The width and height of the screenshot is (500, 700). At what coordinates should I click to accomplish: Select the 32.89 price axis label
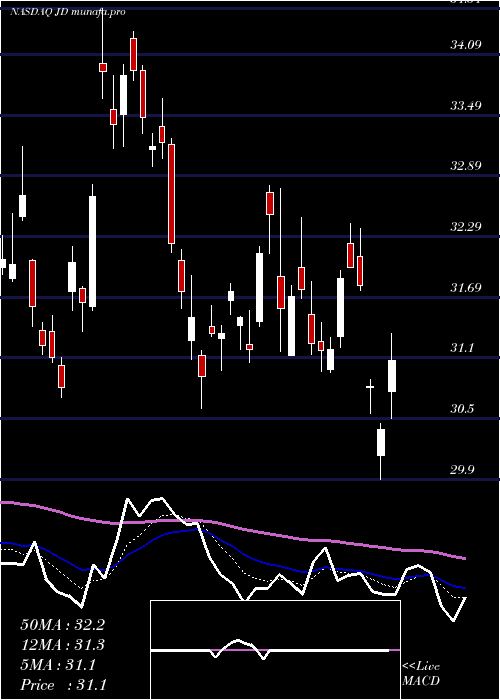point(465,166)
